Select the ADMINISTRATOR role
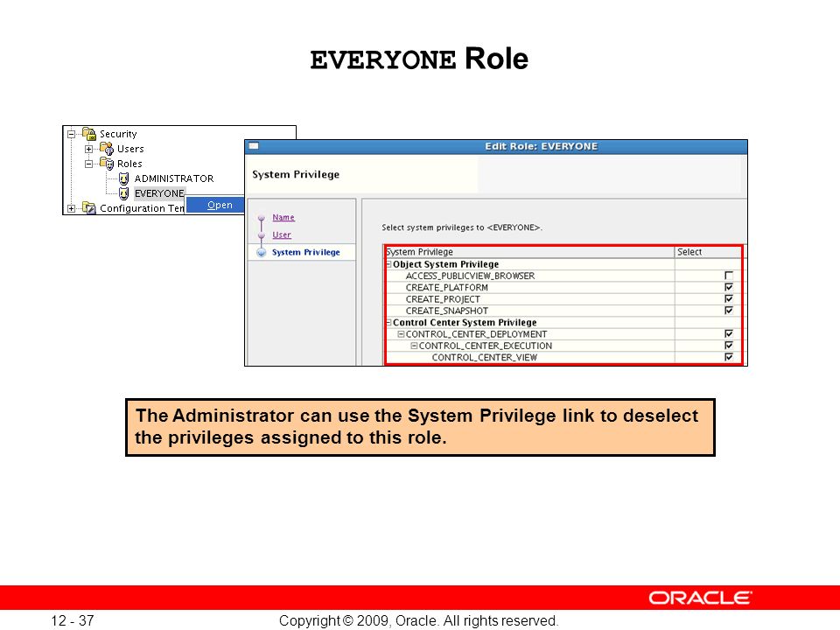This screenshot has width=840, height=630. click(x=173, y=178)
